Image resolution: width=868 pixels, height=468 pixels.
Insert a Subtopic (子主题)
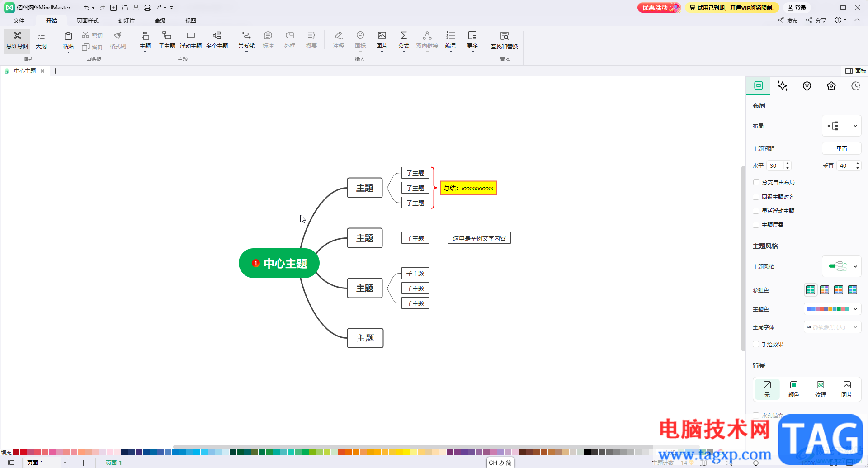coord(167,40)
